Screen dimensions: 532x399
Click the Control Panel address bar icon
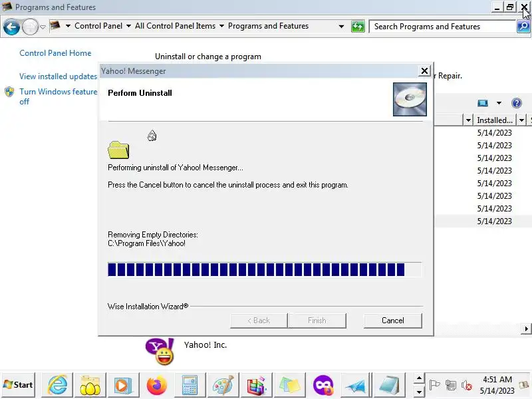(55, 26)
